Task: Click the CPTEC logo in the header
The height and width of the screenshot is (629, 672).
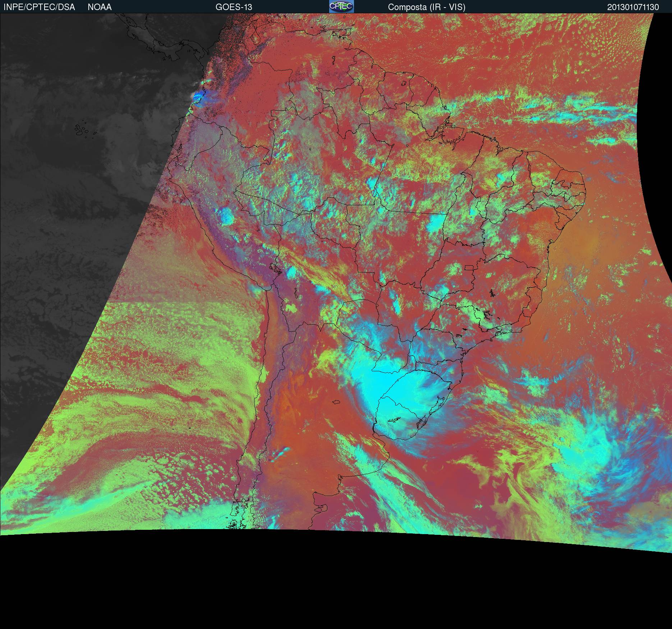Action: (341, 6)
